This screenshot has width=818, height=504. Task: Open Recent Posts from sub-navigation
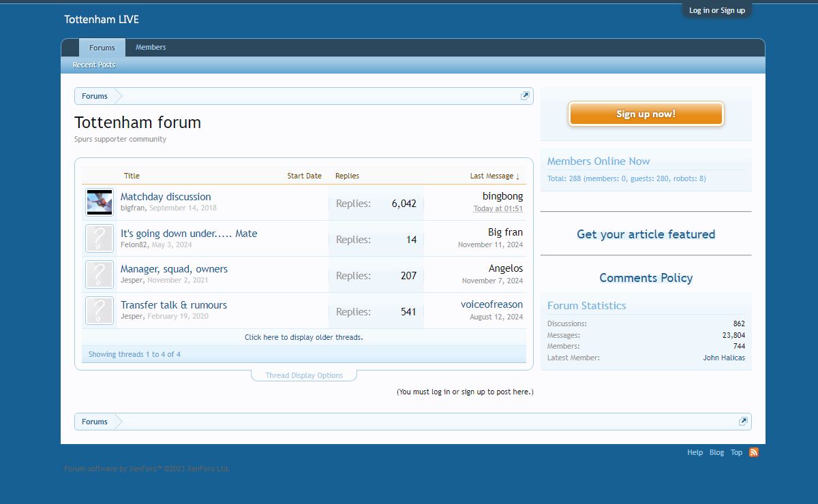click(x=94, y=65)
